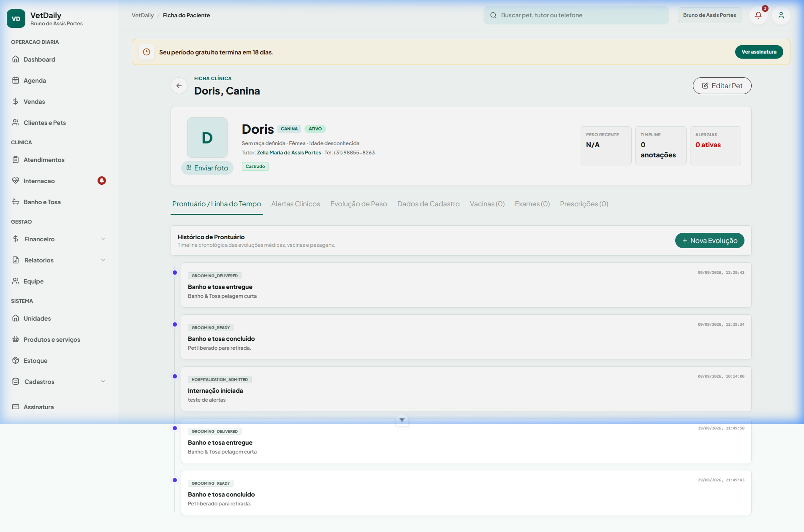Click the timeline dot for Internação iniciada
The height and width of the screenshot is (532, 804).
click(x=175, y=376)
